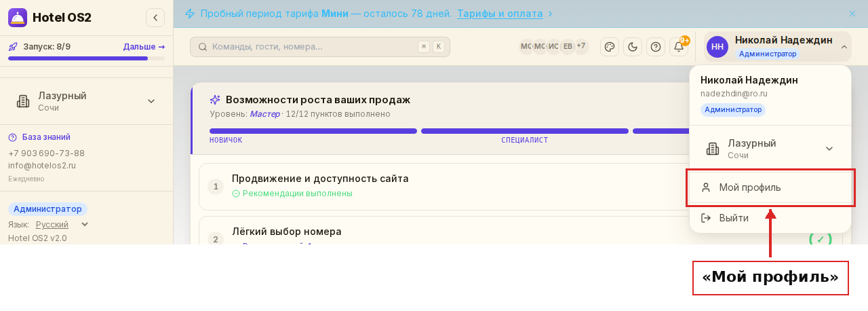Click the step 2 number badge

tap(216, 238)
